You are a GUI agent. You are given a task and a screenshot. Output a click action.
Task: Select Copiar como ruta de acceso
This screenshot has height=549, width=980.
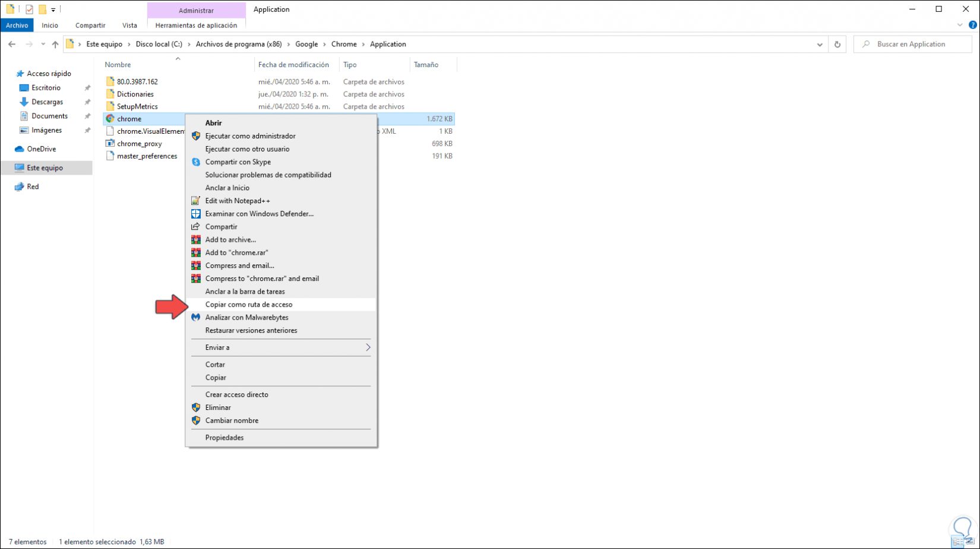click(281, 305)
